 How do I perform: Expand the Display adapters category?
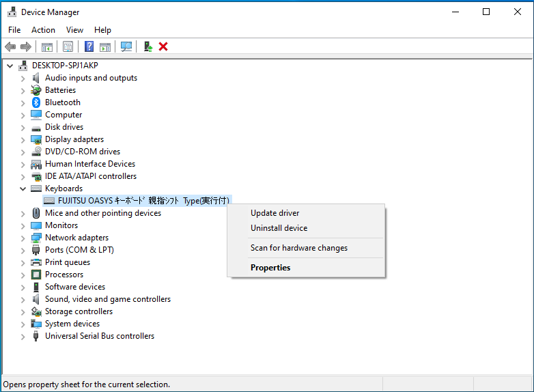pos(23,140)
